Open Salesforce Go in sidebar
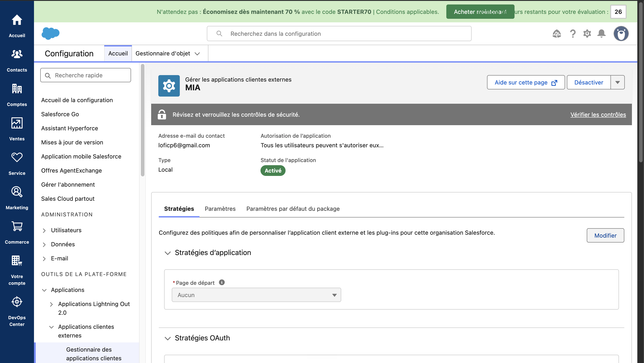The width and height of the screenshot is (644, 363). [60, 114]
